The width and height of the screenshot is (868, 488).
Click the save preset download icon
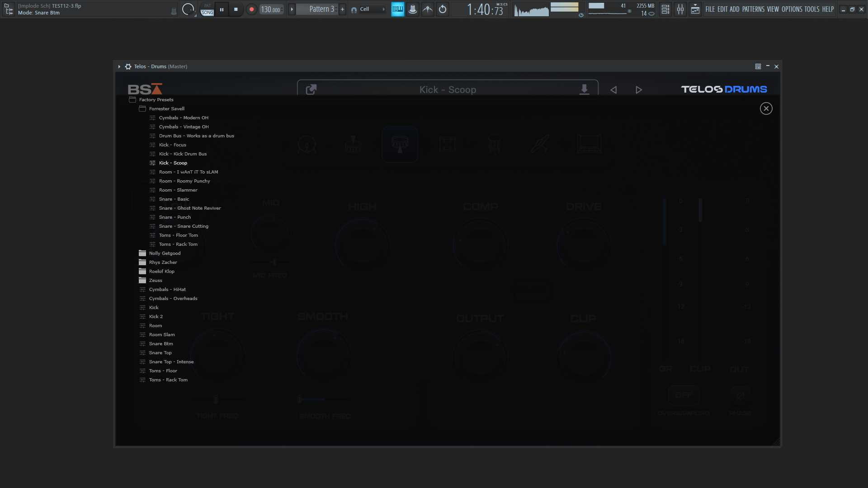(x=584, y=89)
